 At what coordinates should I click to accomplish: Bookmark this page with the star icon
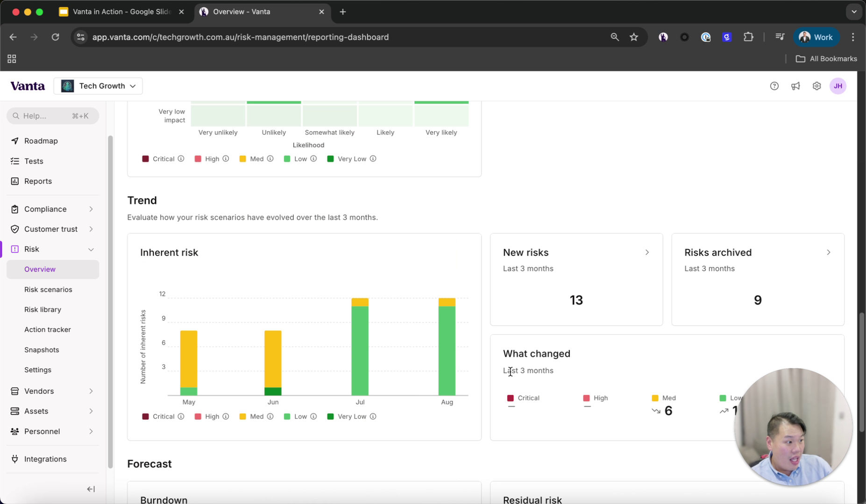pos(633,37)
